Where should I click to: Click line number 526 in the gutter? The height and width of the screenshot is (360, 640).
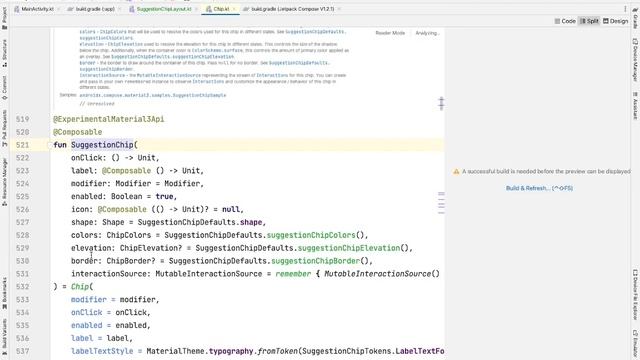(x=22, y=209)
